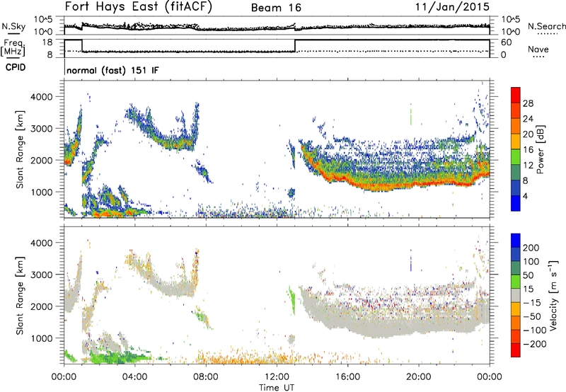Click the date '11/Jan/2015'
Screen dimensions: 566x392
pyautogui.click(x=452, y=7)
